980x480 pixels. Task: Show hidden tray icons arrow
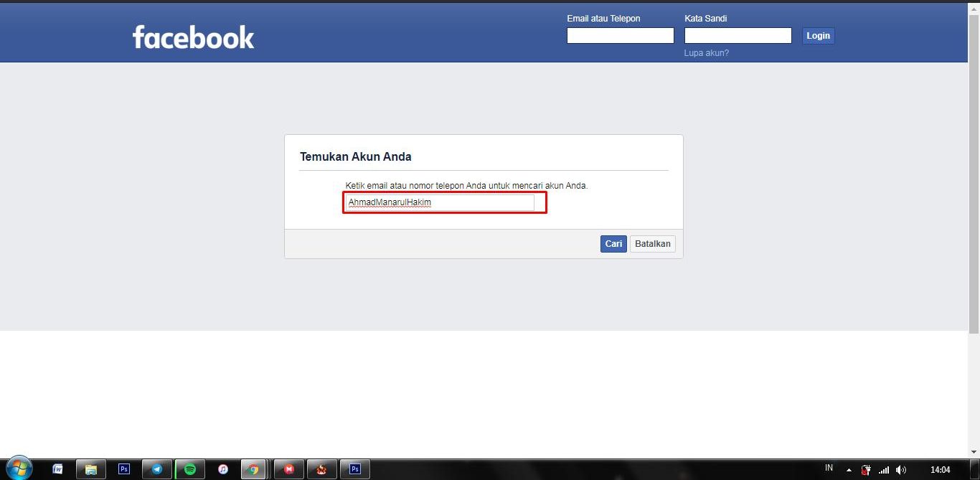(849, 471)
